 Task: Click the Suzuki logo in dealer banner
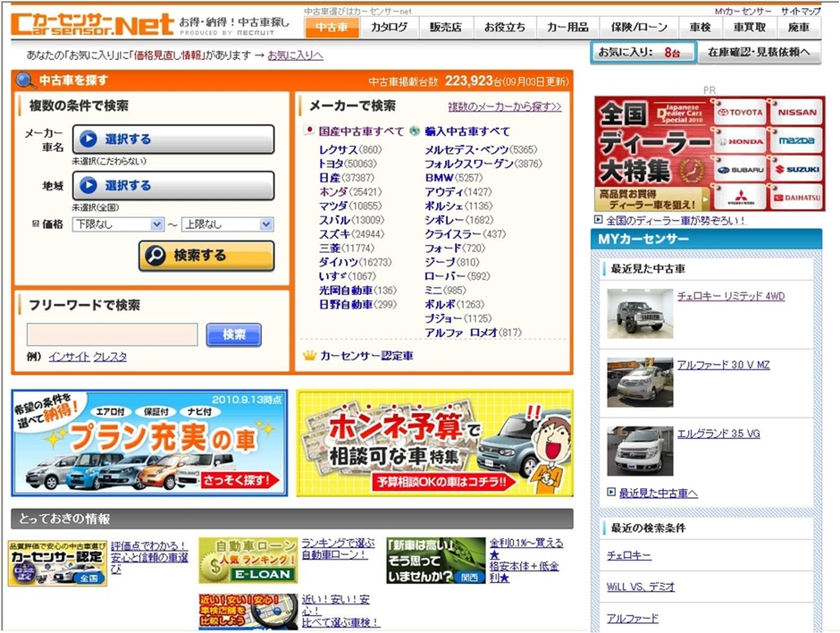click(x=797, y=169)
